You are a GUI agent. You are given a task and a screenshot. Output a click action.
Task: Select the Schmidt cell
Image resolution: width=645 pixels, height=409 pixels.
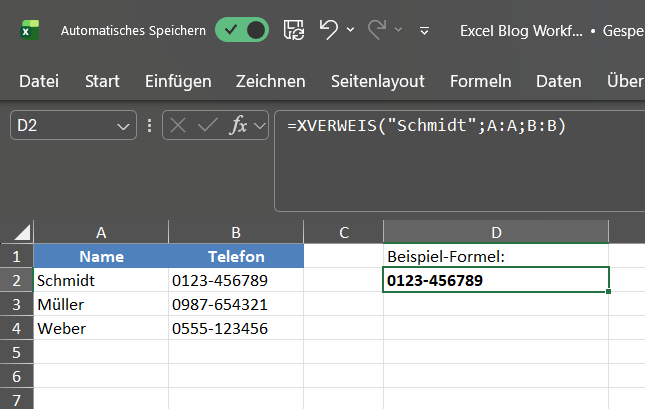[101, 280]
